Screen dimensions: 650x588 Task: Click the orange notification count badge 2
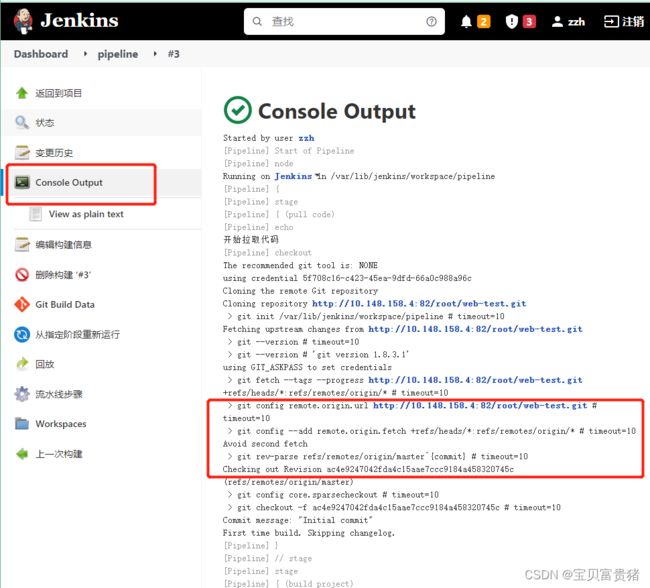pos(483,22)
